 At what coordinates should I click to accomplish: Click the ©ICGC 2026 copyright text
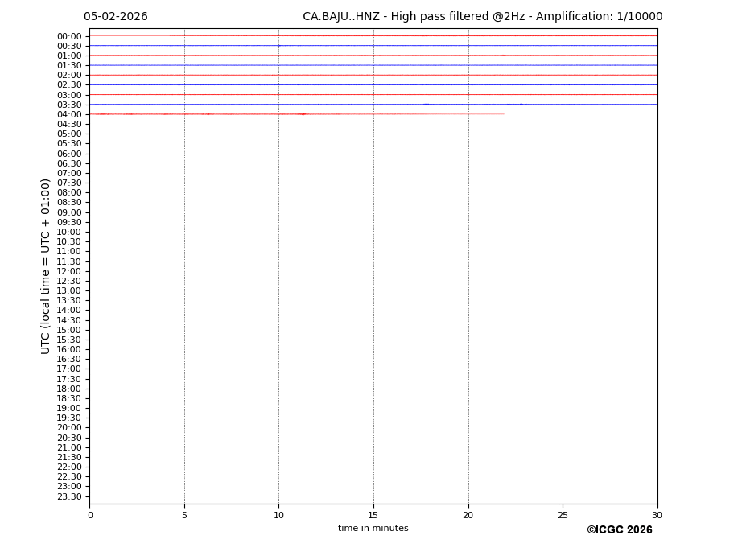619,530
